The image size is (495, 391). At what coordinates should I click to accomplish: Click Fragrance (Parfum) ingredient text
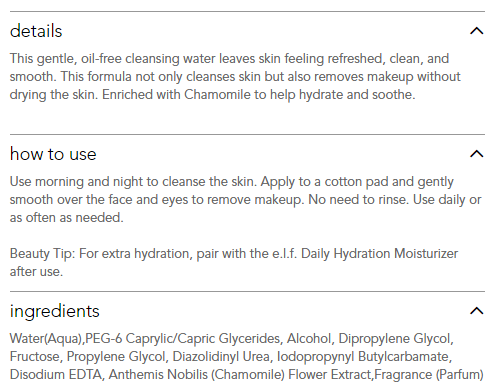(x=429, y=375)
